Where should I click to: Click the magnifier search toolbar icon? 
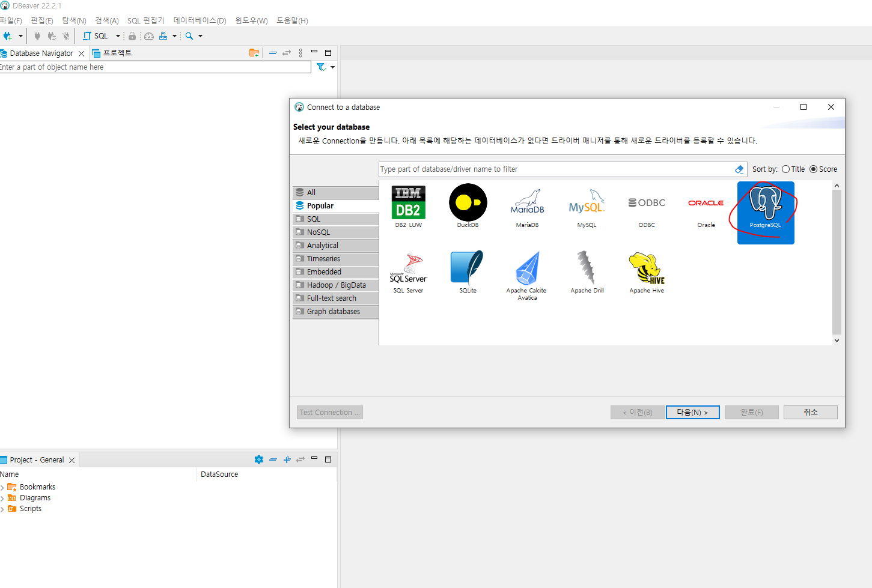point(189,36)
